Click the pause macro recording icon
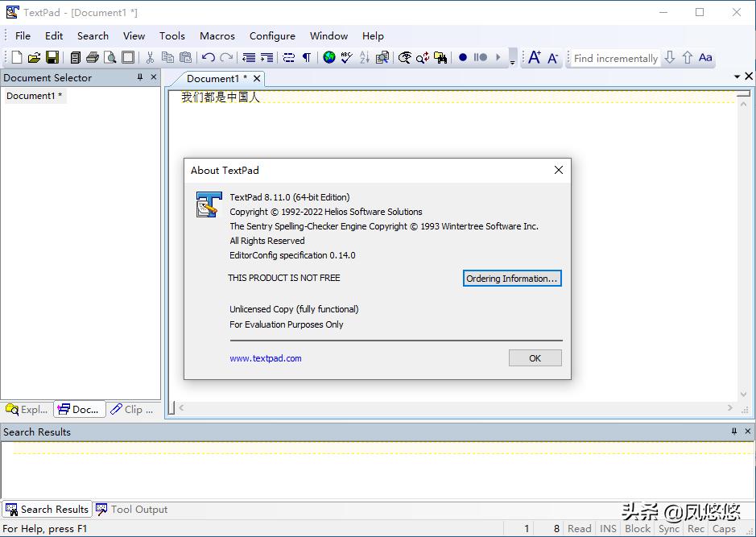The height and width of the screenshot is (537, 756). pyautogui.click(x=480, y=57)
